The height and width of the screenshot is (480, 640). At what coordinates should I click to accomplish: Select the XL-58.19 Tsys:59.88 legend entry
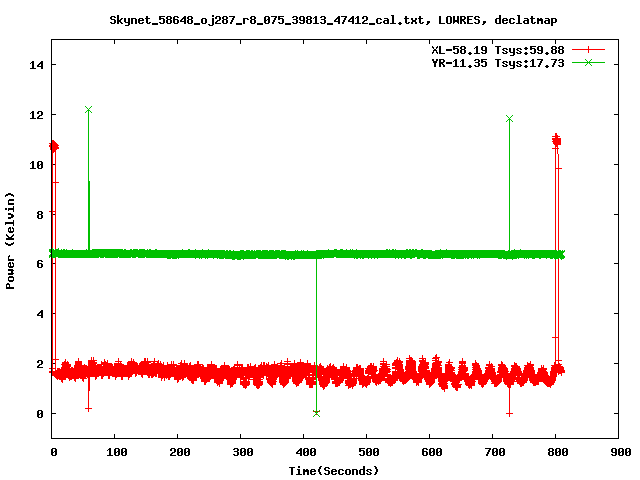pyautogui.click(x=498, y=50)
